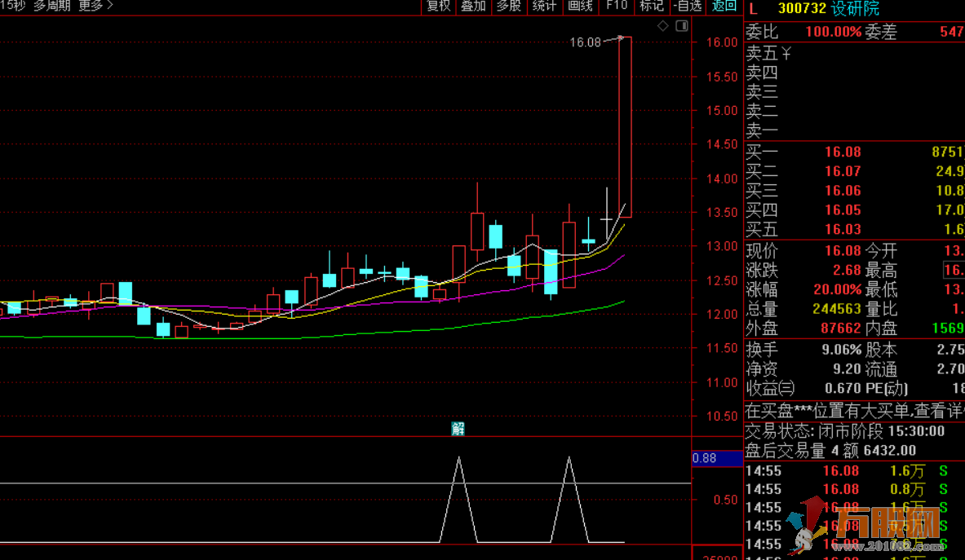Click 买四 price 16.05
This screenshot has height=560, width=965.
point(843,210)
